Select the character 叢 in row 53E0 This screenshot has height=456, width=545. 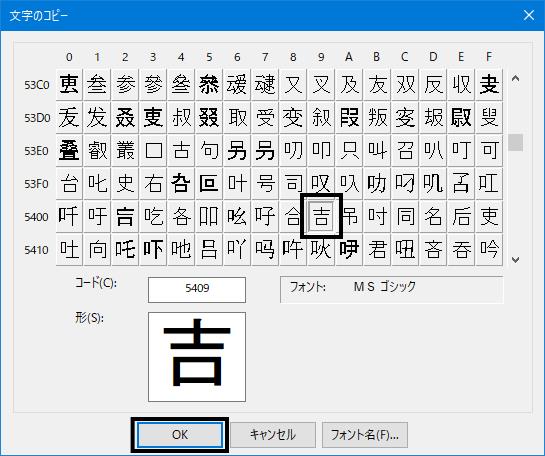(125, 150)
